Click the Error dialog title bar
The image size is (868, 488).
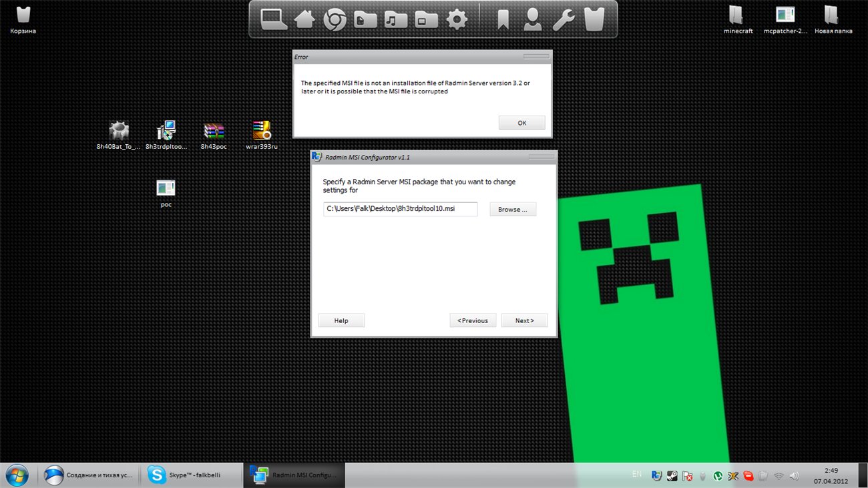(x=422, y=57)
